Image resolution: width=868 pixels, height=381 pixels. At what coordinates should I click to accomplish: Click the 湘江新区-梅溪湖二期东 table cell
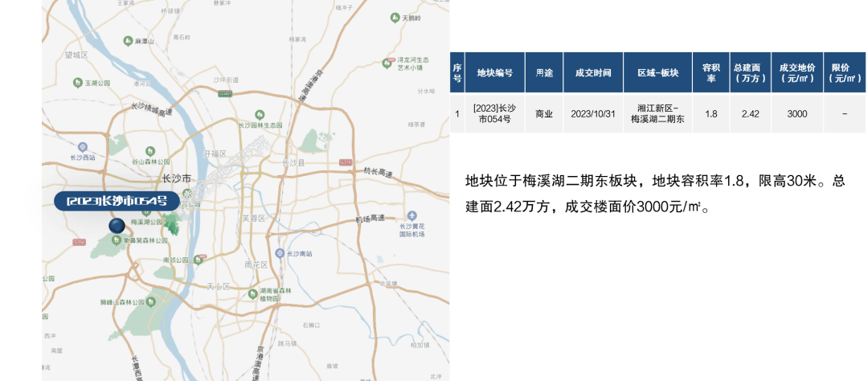click(x=657, y=113)
